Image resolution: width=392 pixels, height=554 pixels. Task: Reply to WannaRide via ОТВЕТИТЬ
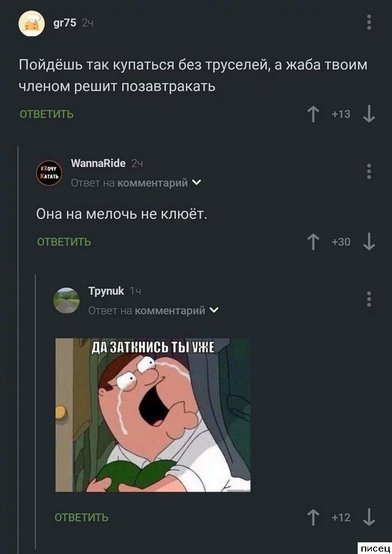[64, 241]
